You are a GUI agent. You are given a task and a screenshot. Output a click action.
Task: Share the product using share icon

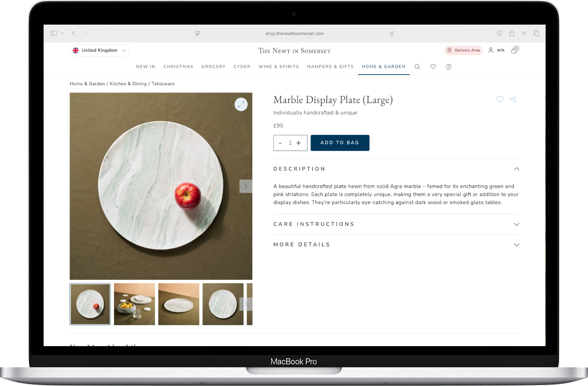pos(513,99)
